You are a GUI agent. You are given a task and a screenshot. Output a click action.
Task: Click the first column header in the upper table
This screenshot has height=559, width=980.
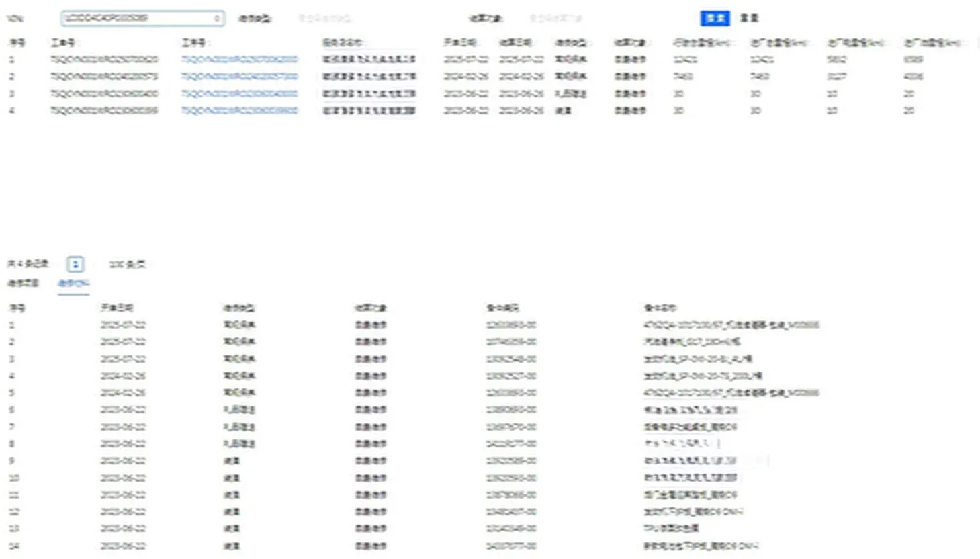coord(17,42)
